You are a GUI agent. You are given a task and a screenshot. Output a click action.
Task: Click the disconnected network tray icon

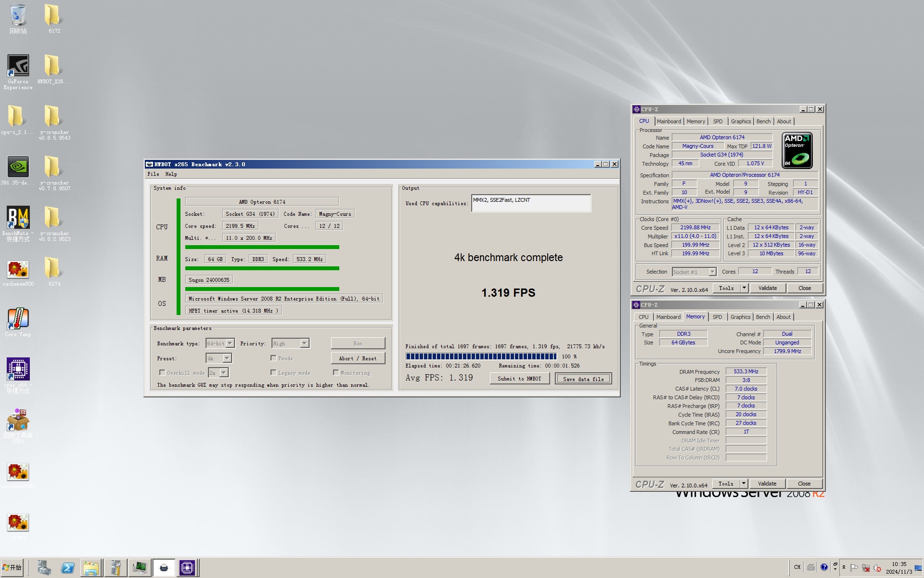click(866, 568)
